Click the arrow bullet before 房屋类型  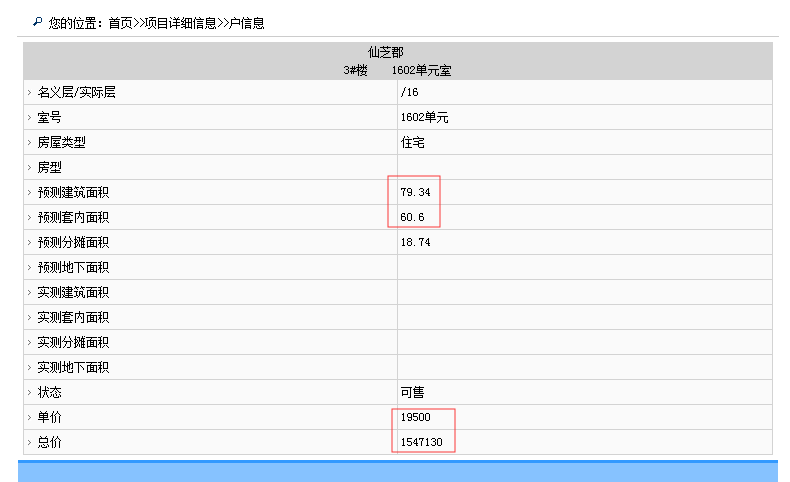coord(29,143)
